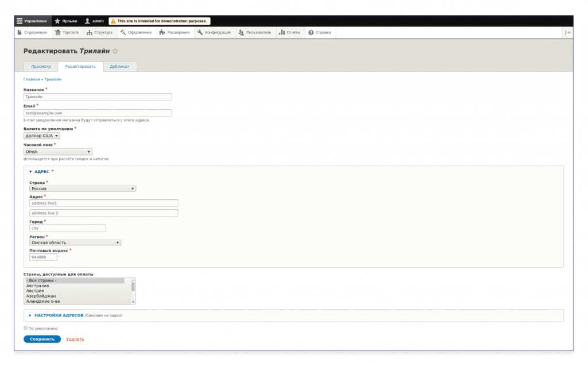Viewport: 588px width, 366px height.
Task: Open Регион dropdown showing Омская область
Action: 75,242
